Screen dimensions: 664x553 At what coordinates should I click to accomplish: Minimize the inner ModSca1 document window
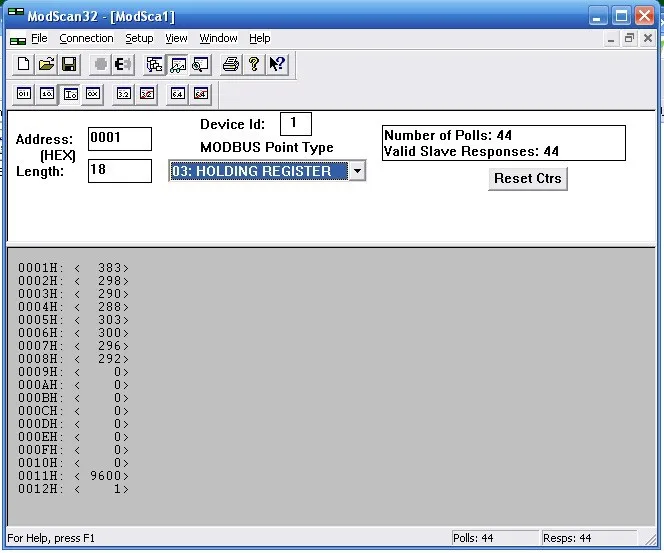[x=611, y=39]
